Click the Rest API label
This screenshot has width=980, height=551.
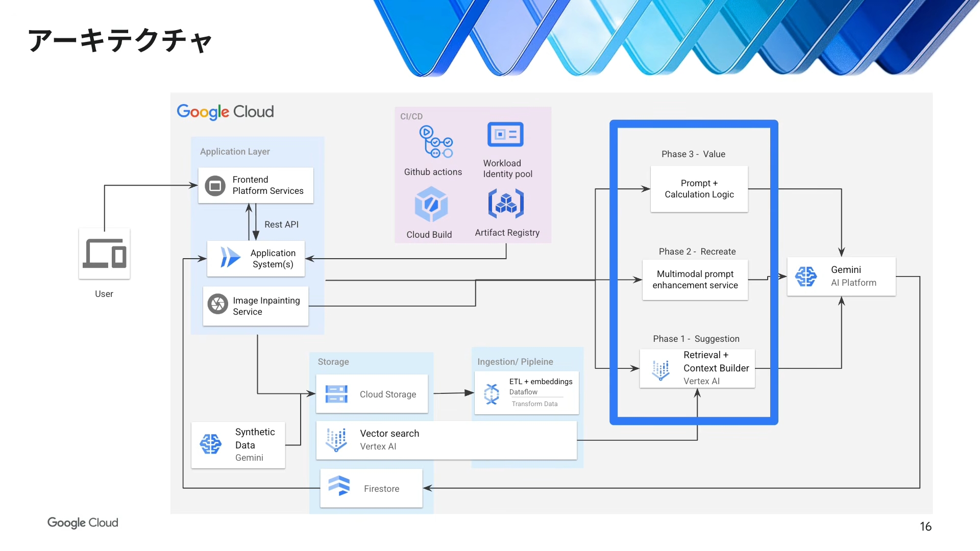(281, 224)
